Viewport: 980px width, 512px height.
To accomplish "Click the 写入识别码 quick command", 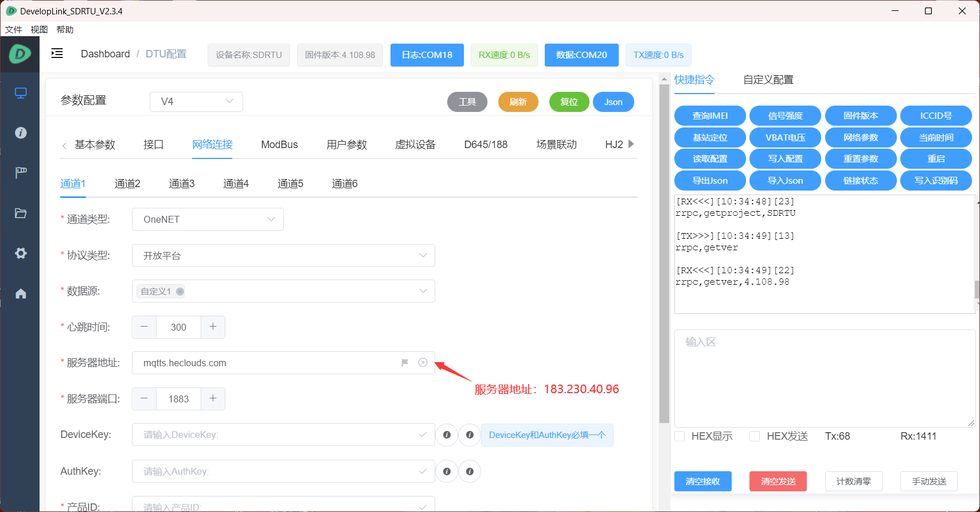I will (x=936, y=180).
